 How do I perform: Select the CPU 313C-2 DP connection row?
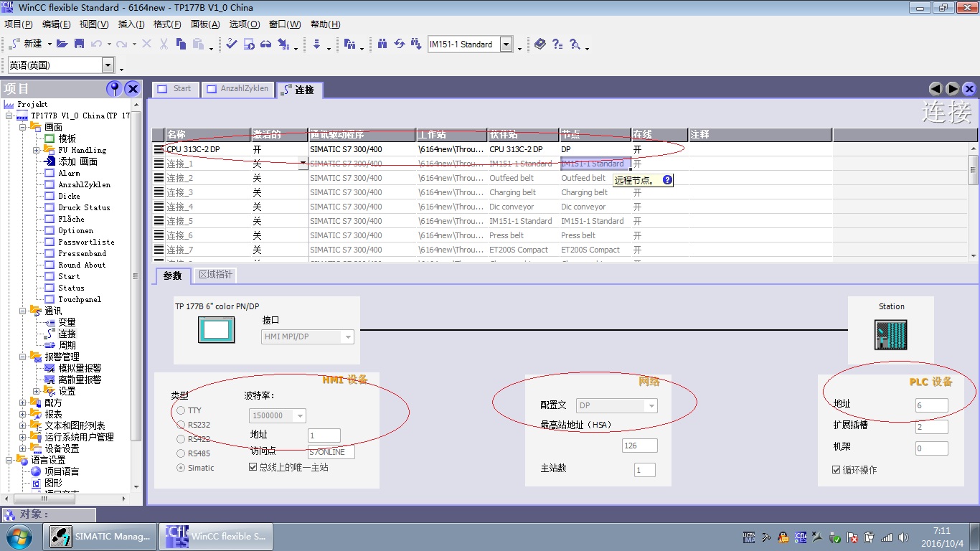[492, 149]
